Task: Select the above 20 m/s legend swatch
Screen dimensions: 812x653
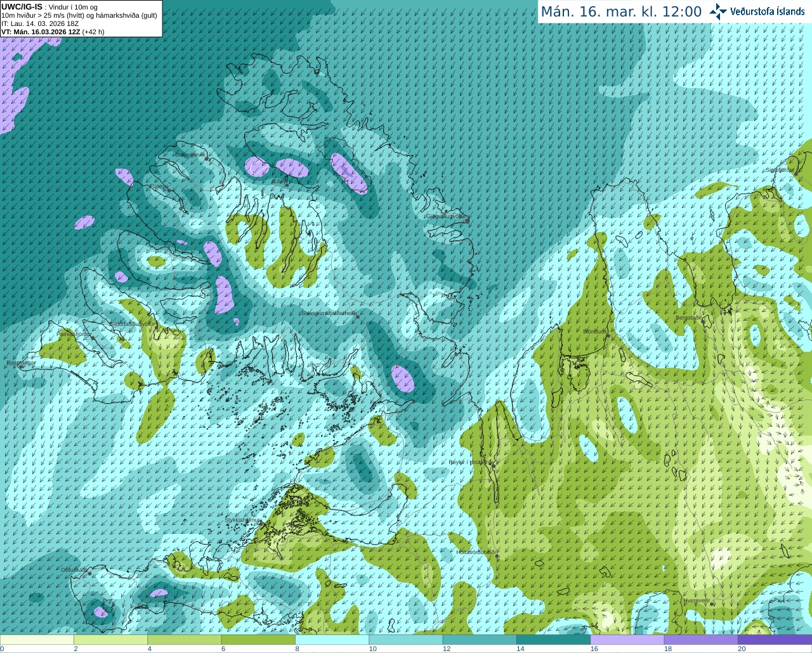Action: pos(775,640)
